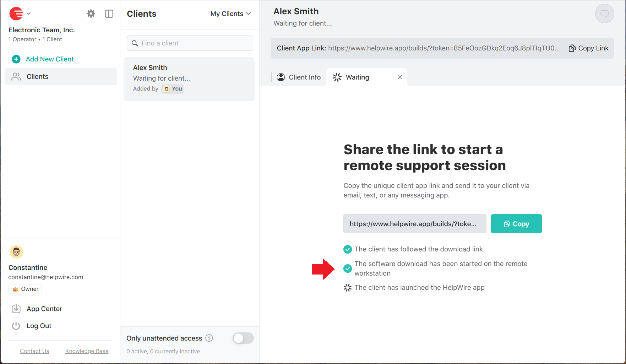Copy the remote support session link
The width and height of the screenshot is (626, 364).
(516, 224)
